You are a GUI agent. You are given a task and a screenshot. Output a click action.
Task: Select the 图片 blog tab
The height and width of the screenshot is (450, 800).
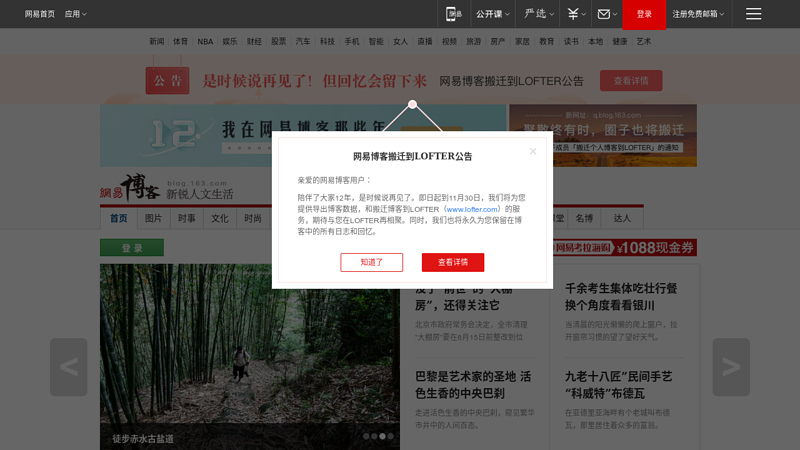153,218
